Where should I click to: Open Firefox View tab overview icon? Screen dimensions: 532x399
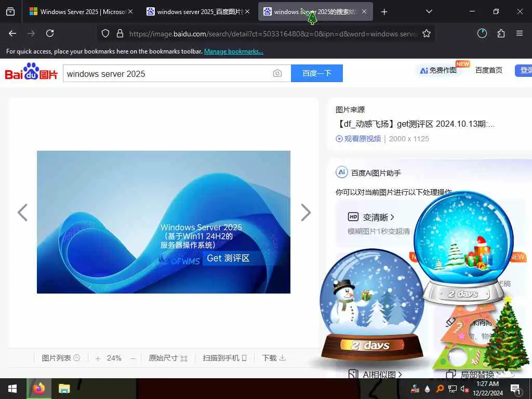point(10,12)
